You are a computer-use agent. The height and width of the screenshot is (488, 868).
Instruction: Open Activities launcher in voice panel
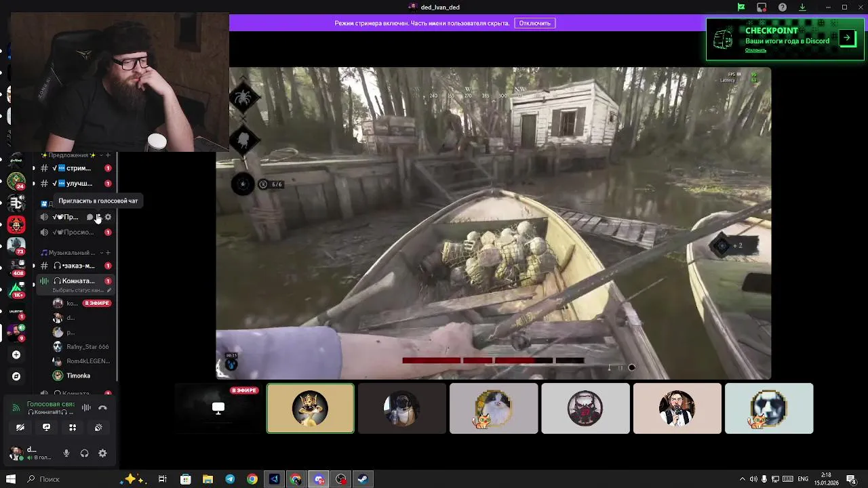[x=73, y=427]
